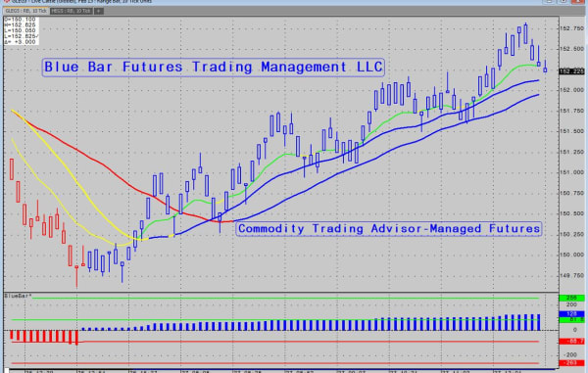The height and width of the screenshot is (373, 588).
Task: Click the 150.750 price axis label
Action: click(x=571, y=193)
